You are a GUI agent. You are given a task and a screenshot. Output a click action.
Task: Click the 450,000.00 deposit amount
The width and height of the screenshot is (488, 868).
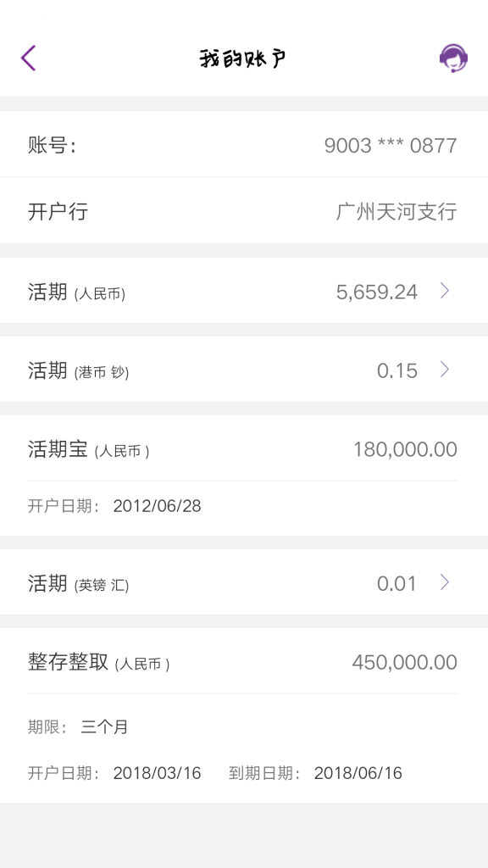coord(404,662)
